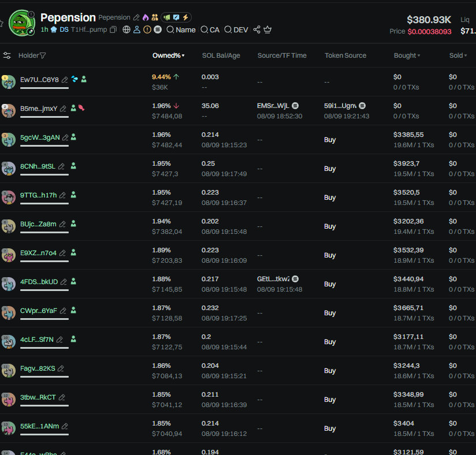Viewport: 476px width, 455px height.
Task: Open holder 4FDS...bkUD address
Action: point(39,282)
